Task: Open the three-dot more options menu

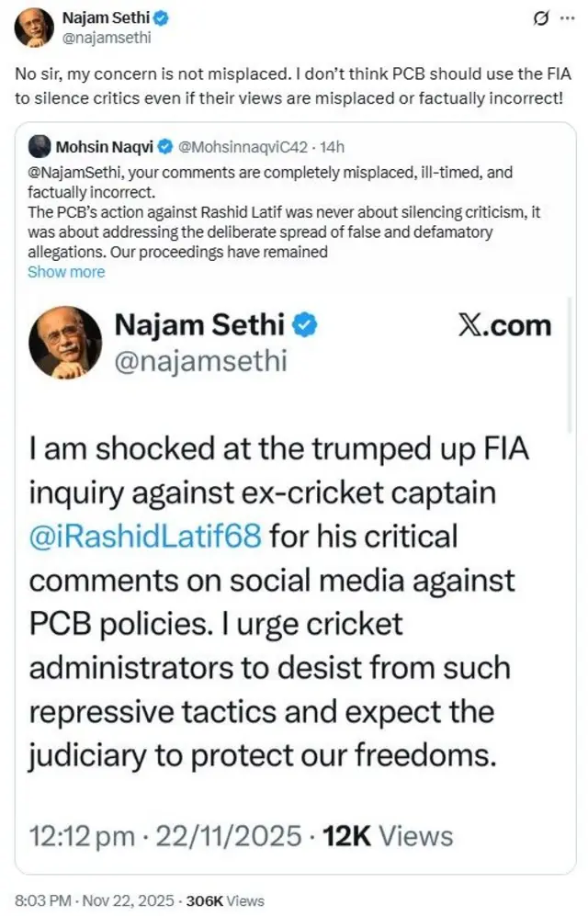Action: point(567,18)
